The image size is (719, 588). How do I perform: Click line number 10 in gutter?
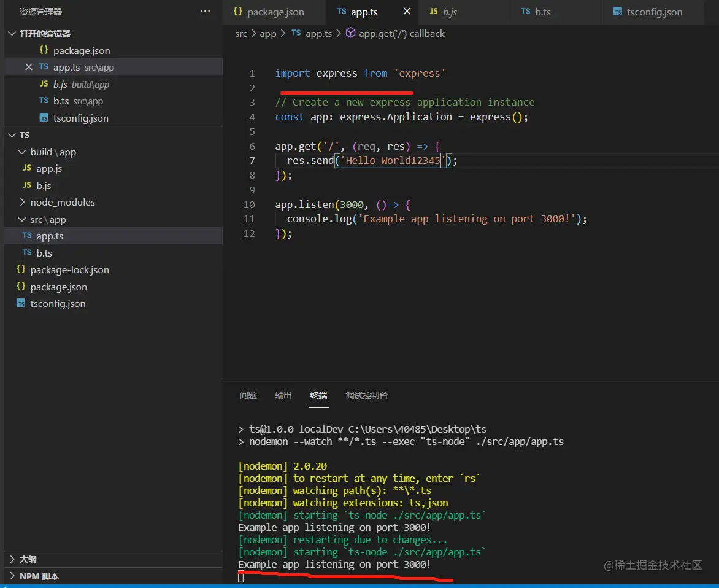(x=249, y=204)
